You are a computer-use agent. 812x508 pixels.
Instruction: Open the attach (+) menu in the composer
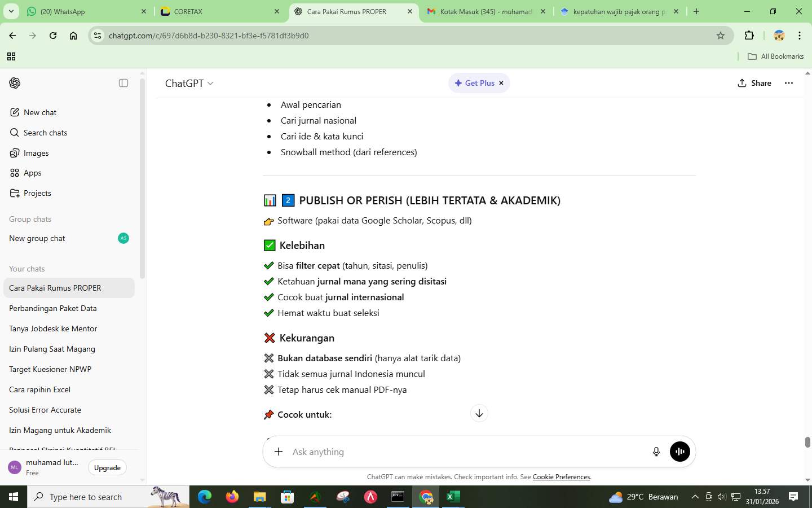(x=278, y=451)
